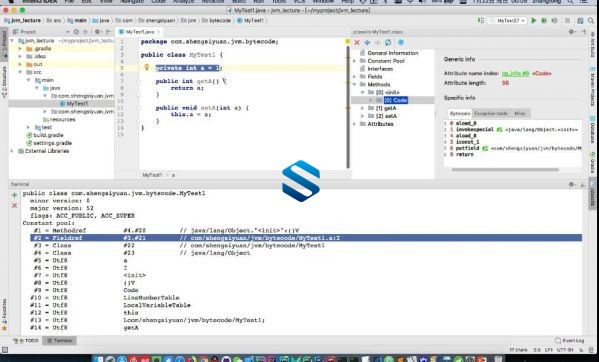
Task: Collapse the Methods node in jclasslib
Action: [x=355, y=84]
